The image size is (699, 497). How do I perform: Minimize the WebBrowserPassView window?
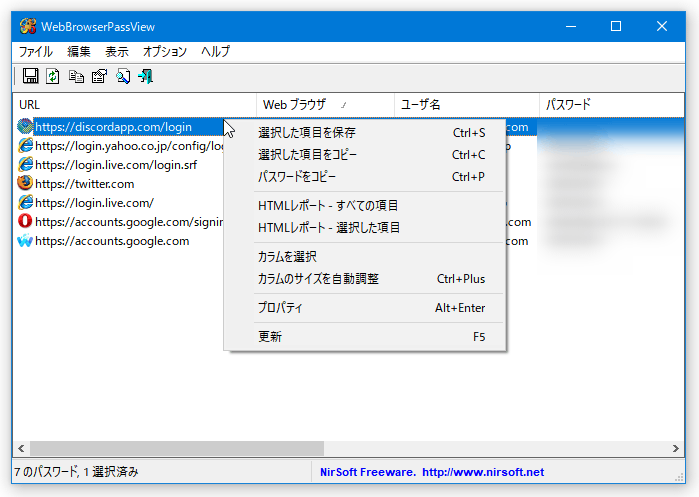[571, 26]
